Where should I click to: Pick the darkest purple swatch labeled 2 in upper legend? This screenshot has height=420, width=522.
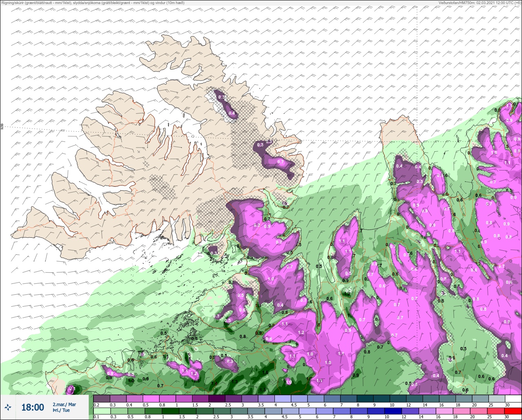click(x=217, y=398)
